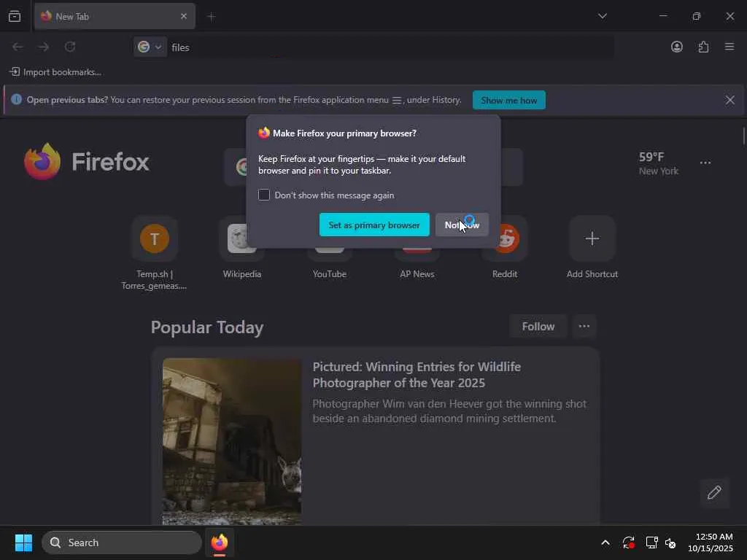Screen dimensions: 747x560
Task: Go forward with the forward arrow
Action: tap(43, 47)
